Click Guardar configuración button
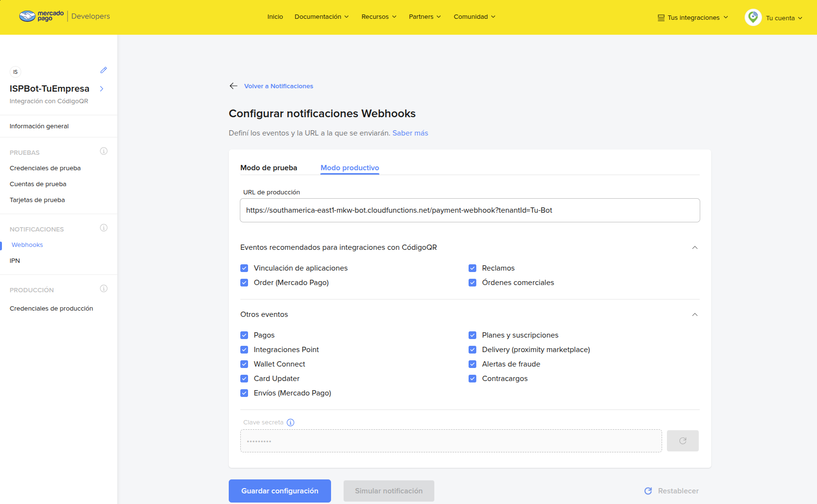Screen dimensions: 817x504 point(280,491)
